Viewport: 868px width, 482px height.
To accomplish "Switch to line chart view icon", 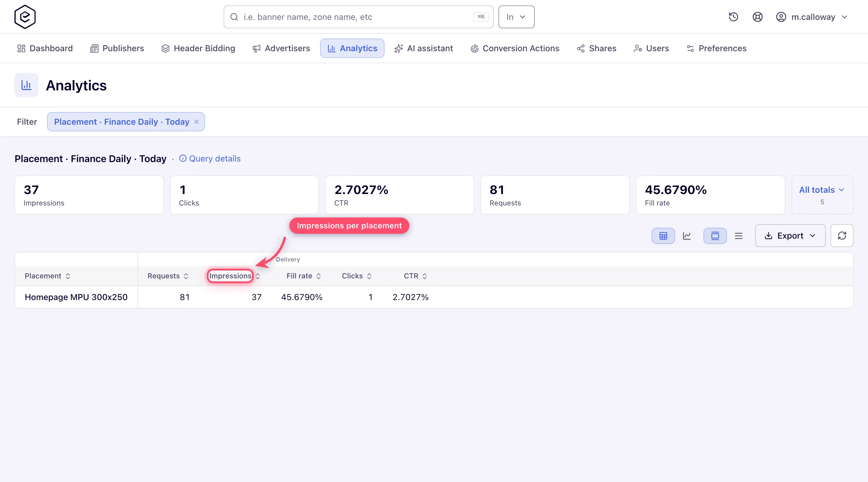I will click(687, 236).
